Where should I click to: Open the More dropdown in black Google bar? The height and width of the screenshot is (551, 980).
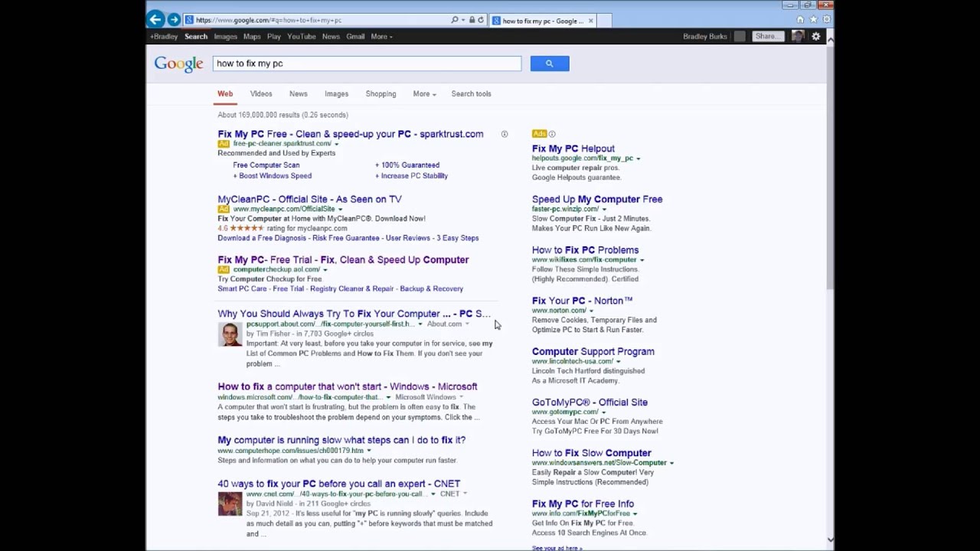click(x=381, y=36)
